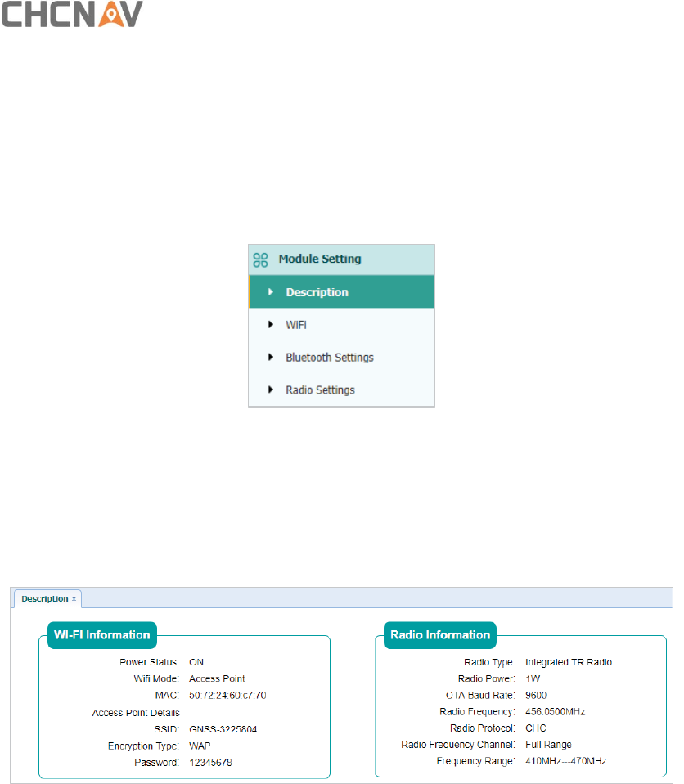Screen dimensions: 684x784
Task: Click the SSID value GNSS-3225804
Action: 223,729
